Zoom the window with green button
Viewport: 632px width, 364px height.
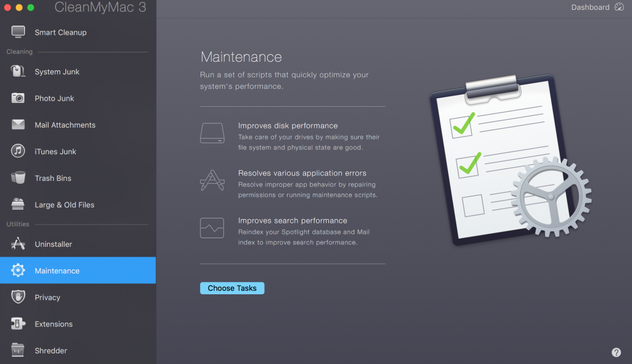[31, 7]
